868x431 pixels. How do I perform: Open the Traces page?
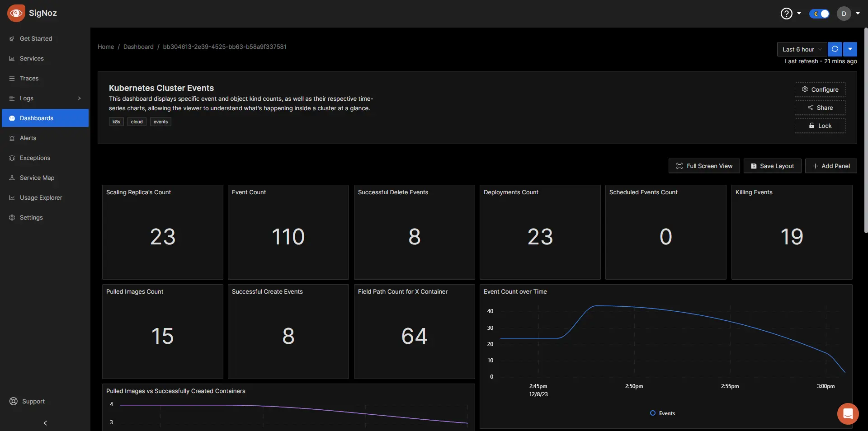point(45,78)
